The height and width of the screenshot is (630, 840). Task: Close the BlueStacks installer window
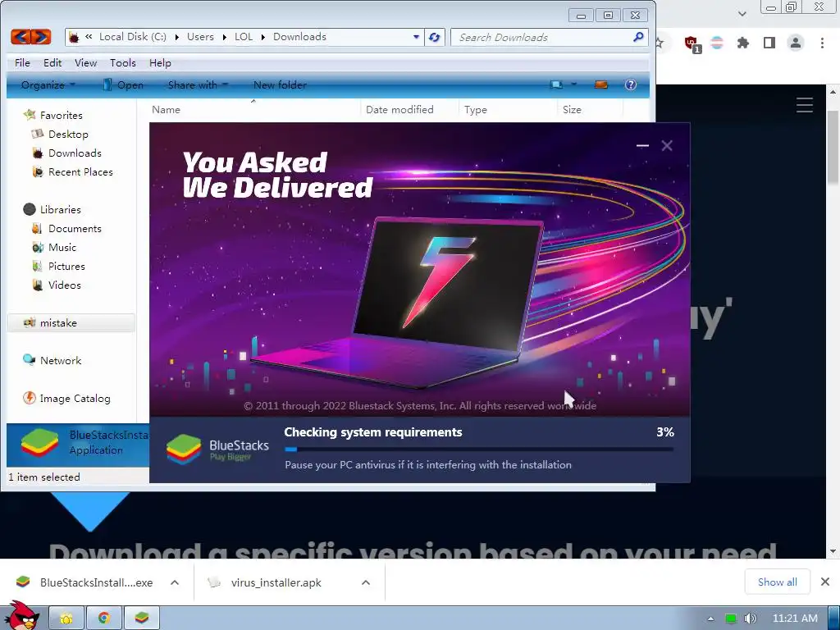click(x=667, y=145)
